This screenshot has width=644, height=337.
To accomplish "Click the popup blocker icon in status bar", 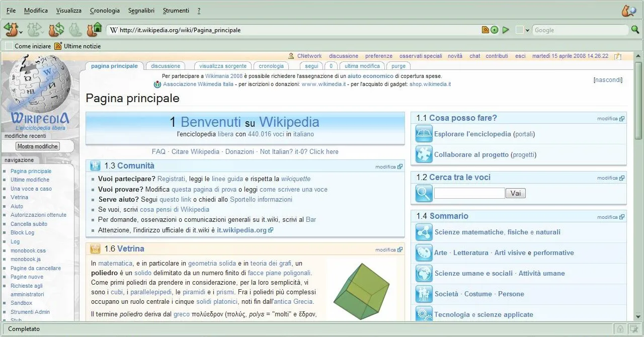I will [x=634, y=329].
